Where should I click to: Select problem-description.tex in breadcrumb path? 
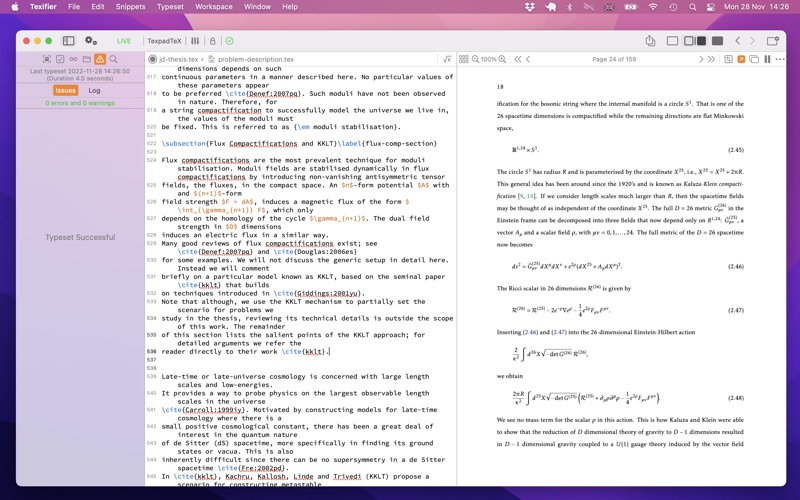[x=256, y=59]
